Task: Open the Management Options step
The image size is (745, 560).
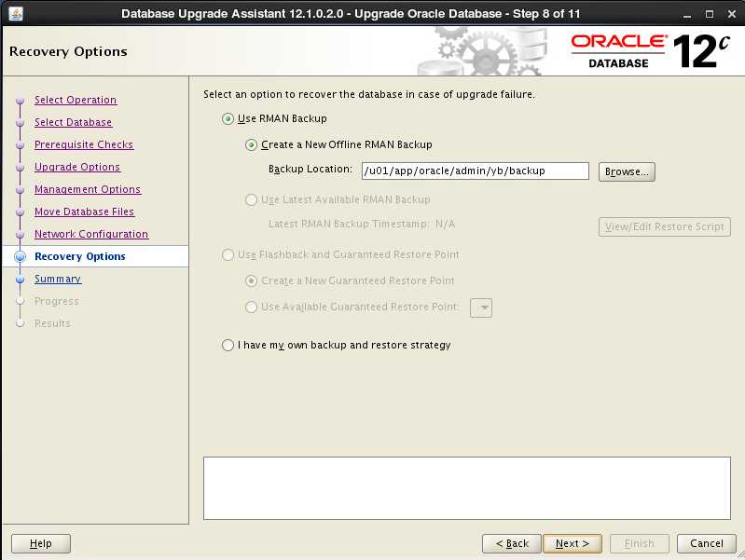Action: pyautogui.click(x=88, y=189)
